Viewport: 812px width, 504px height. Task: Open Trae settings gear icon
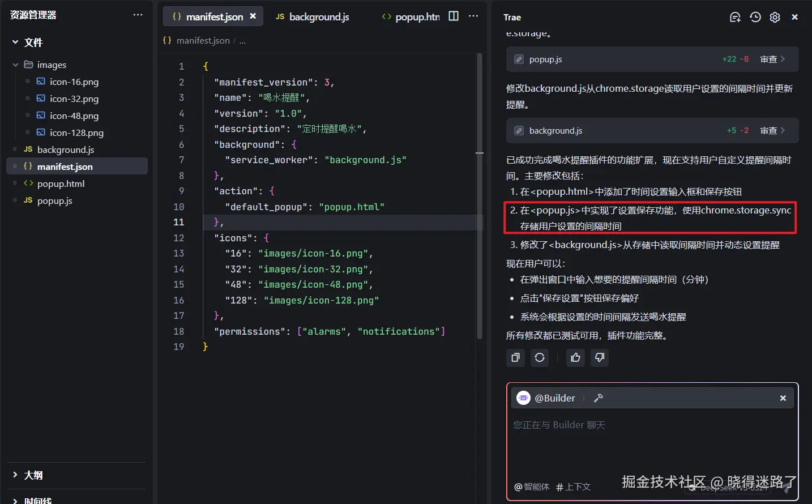pyautogui.click(x=775, y=17)
